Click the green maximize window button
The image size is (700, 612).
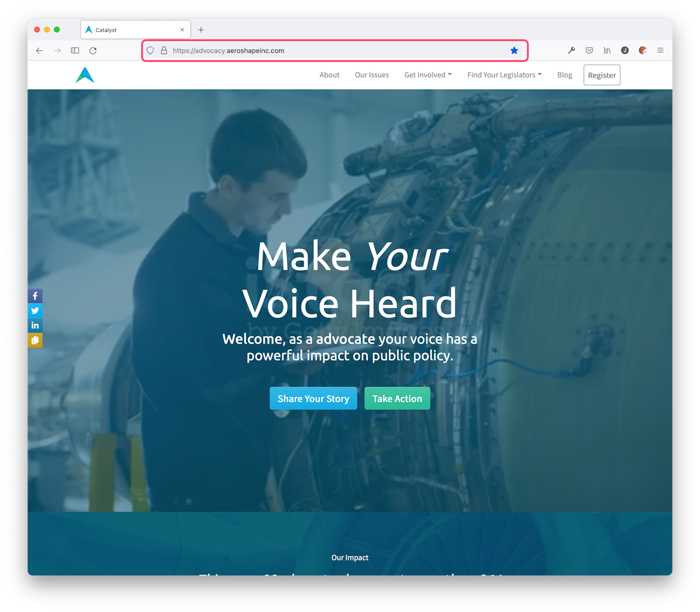pos(57,30)
